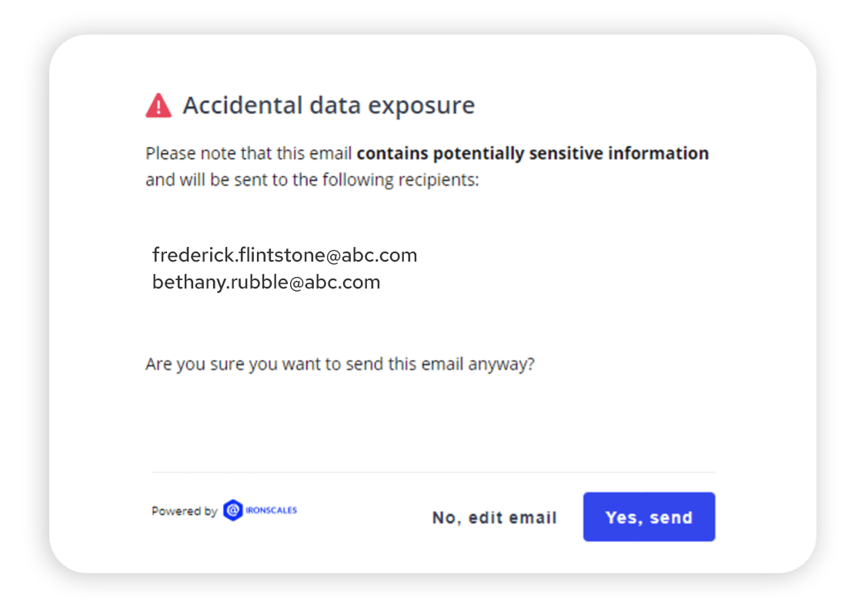868x607 pixels.
Task: Click the word Accidental in the title
Action: coord(237,105)
